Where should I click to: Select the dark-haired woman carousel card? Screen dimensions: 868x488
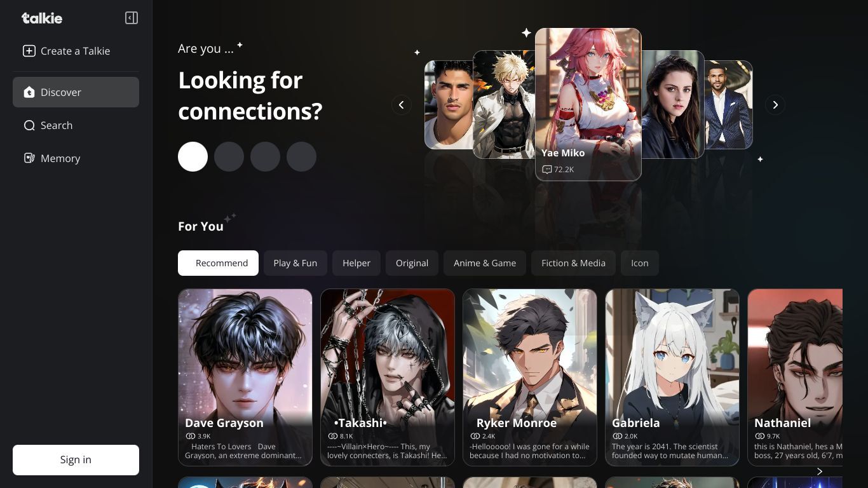coord(673,104)
